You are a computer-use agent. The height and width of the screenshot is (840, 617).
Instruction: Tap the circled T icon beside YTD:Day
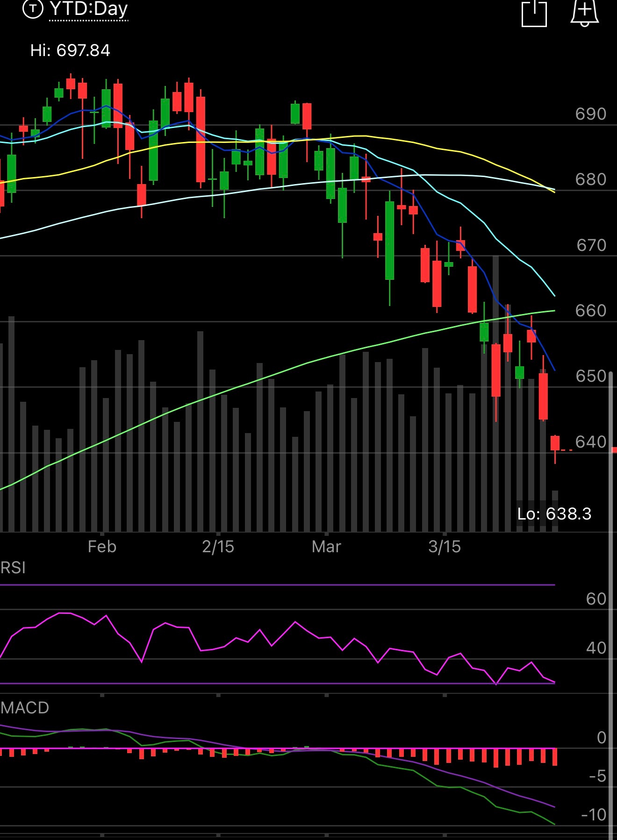coord(33,8)
